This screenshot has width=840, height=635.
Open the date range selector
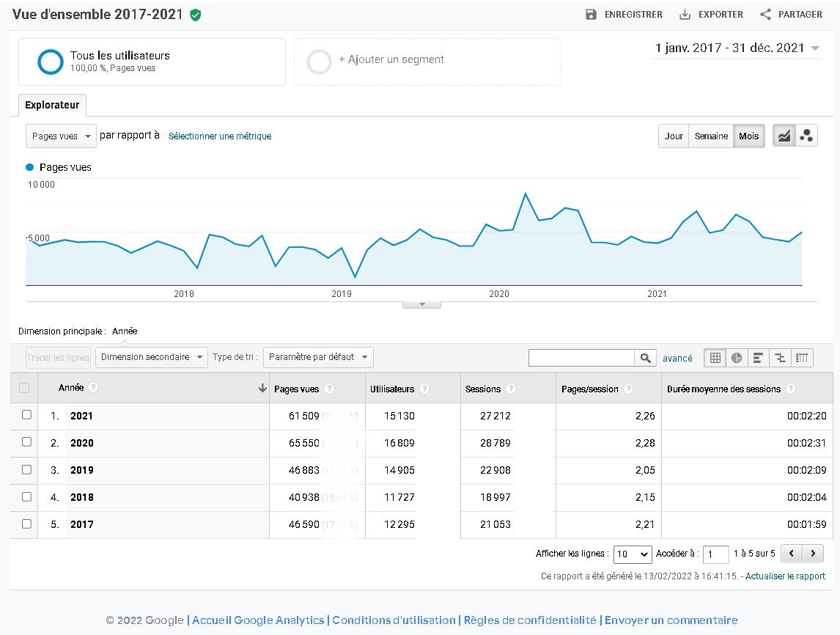[x=737, y=48]
